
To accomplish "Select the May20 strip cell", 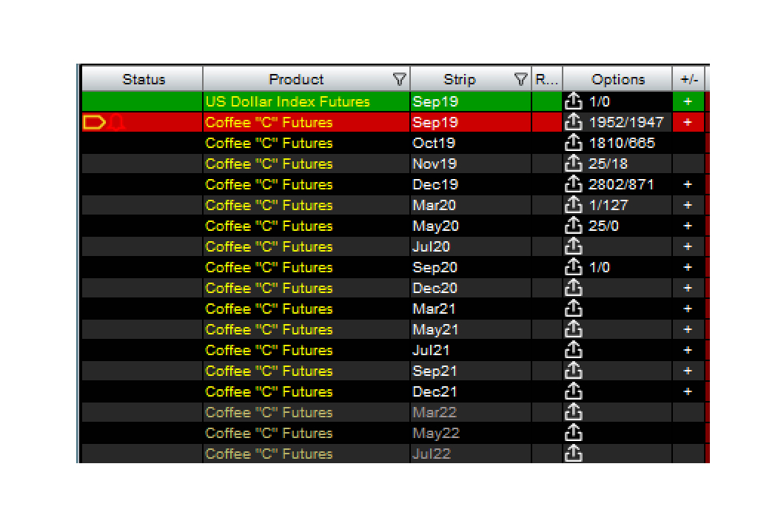I will [471, 226].
